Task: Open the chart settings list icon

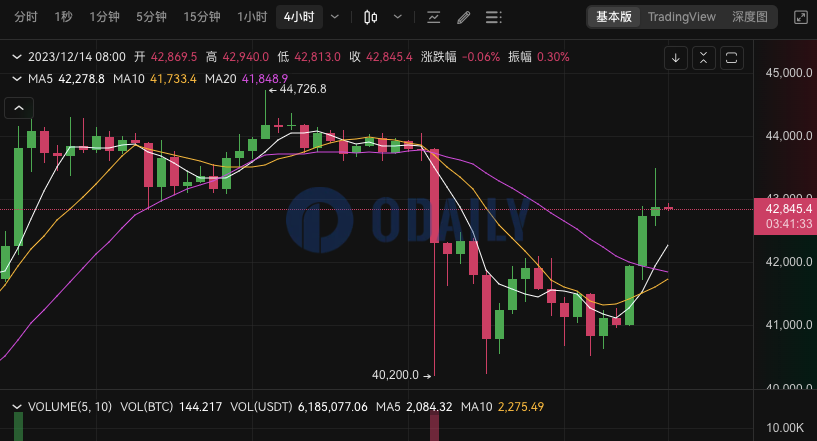Action: coord(493,17)
